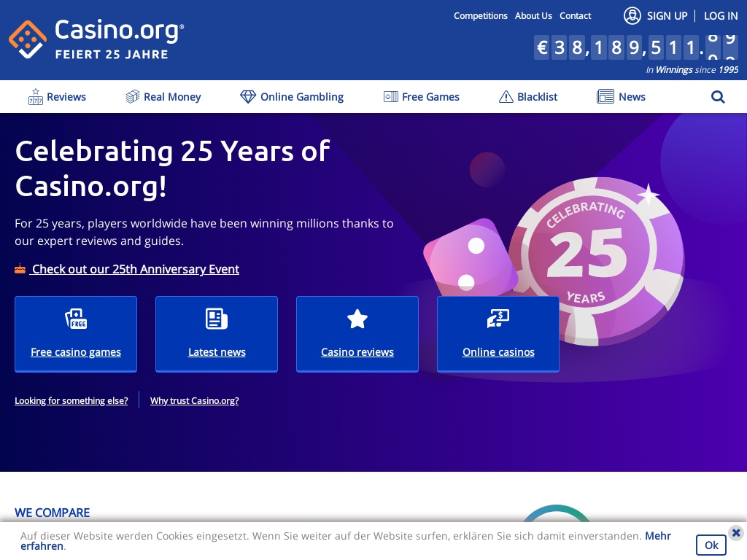Follow the Latest news link

tap(217, 352)
